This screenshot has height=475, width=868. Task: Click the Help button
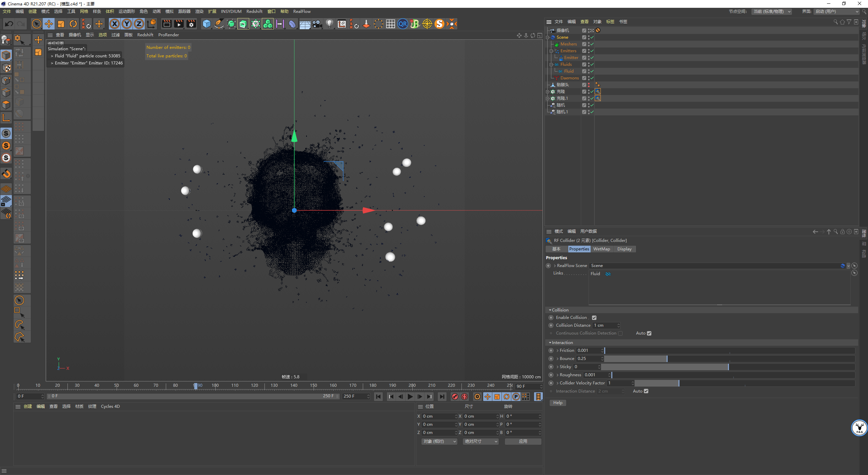point(558,403)
